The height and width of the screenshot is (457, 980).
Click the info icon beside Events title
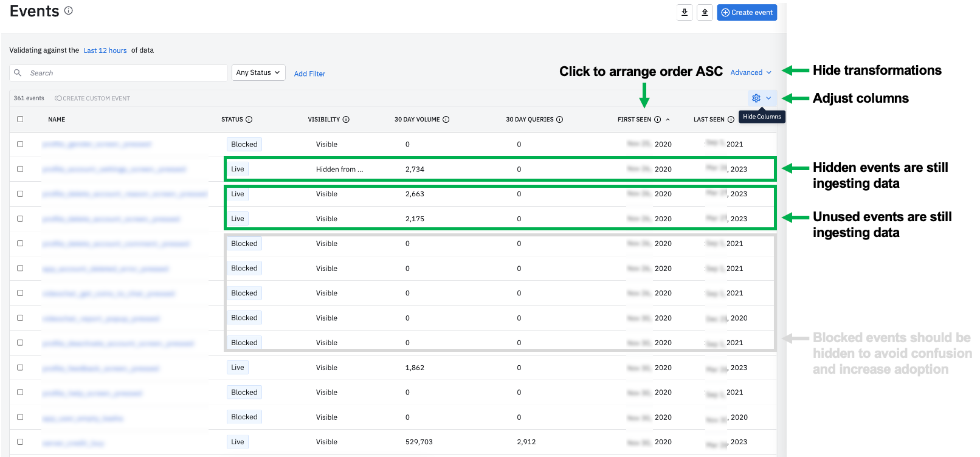point(69,10)
